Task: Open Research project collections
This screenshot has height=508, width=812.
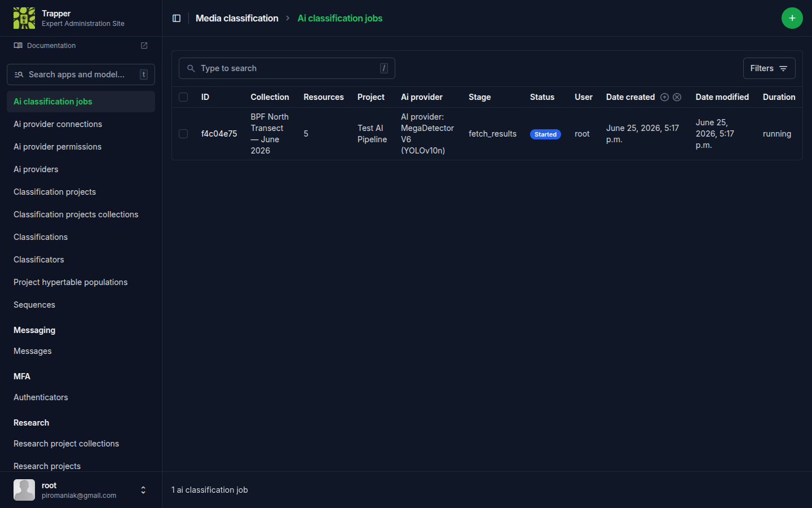Action: click(x=81, y=444)
